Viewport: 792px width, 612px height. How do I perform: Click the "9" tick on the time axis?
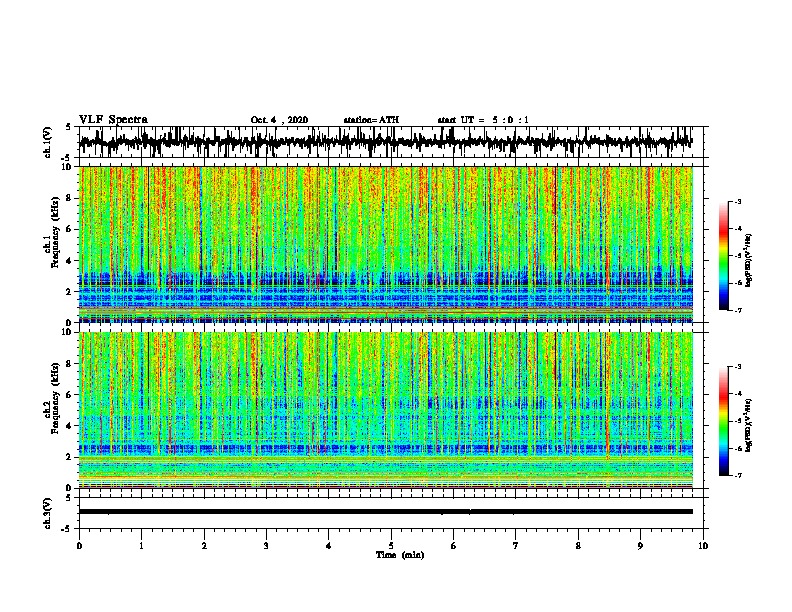pos(640,546)
